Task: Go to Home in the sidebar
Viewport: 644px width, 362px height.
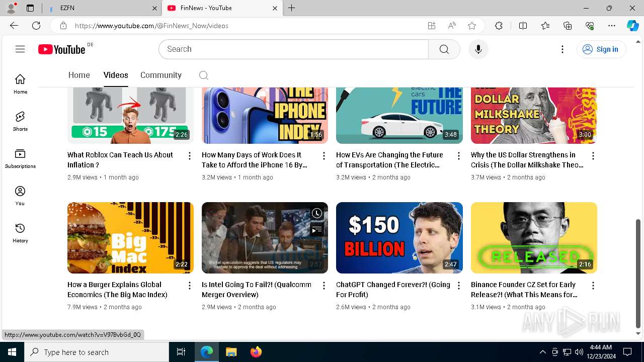Action: [20, 84]
